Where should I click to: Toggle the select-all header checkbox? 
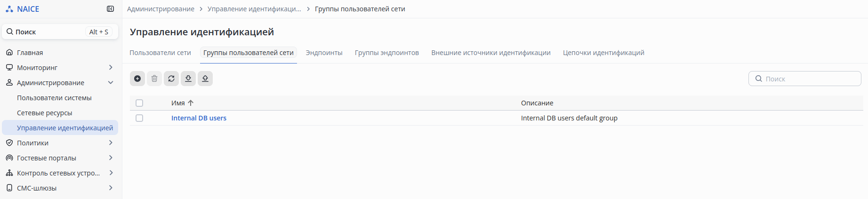pos(139,103)
